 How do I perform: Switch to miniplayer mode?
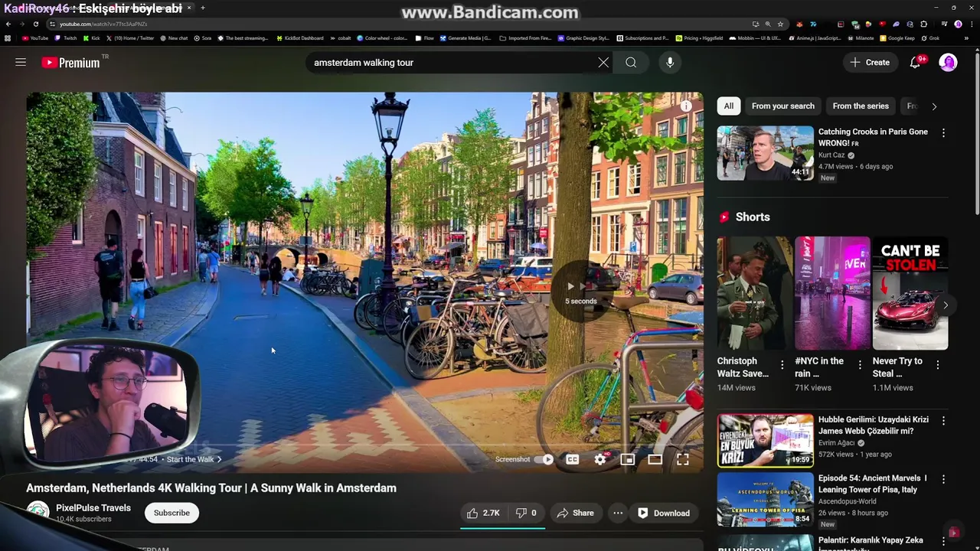[x=628, y=459]
